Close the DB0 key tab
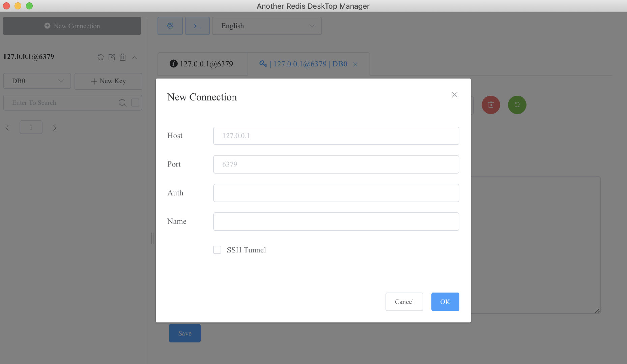This screenshot has height=364, width=627. coord(355,64)
